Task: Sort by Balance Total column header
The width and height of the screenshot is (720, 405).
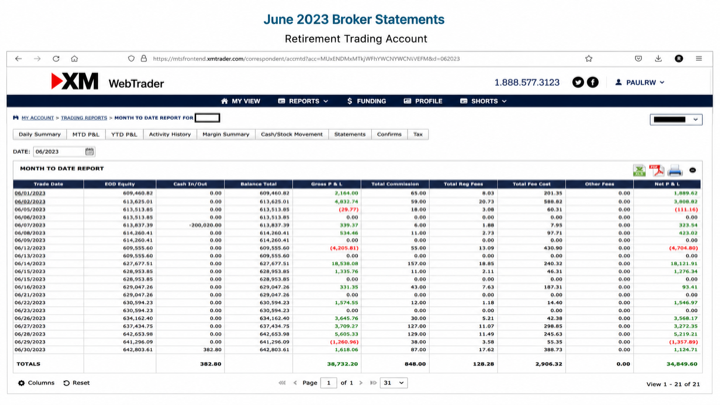Action: tap(259, 184)
